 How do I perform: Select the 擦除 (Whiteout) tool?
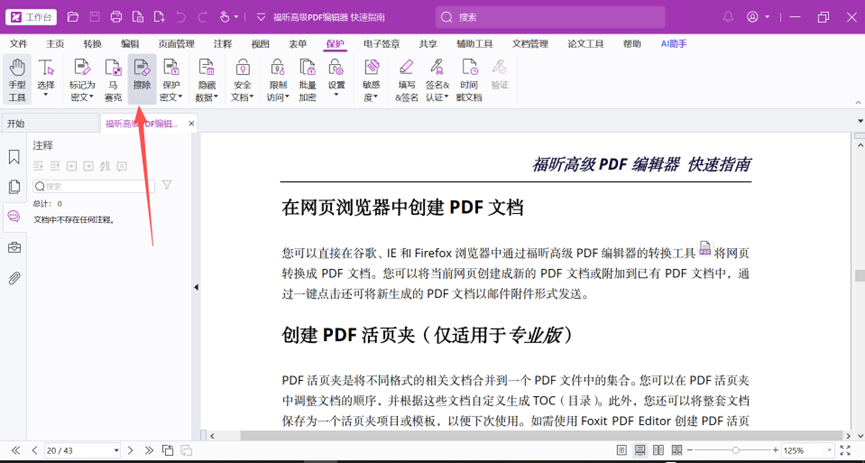coord(142,78)
